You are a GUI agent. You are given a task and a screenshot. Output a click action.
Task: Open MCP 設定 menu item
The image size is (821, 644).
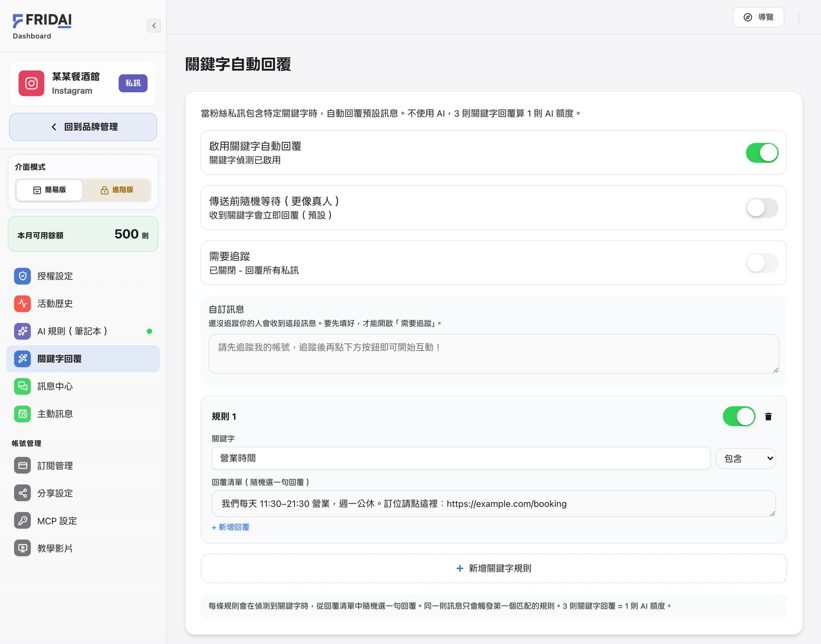pos(83,521)
